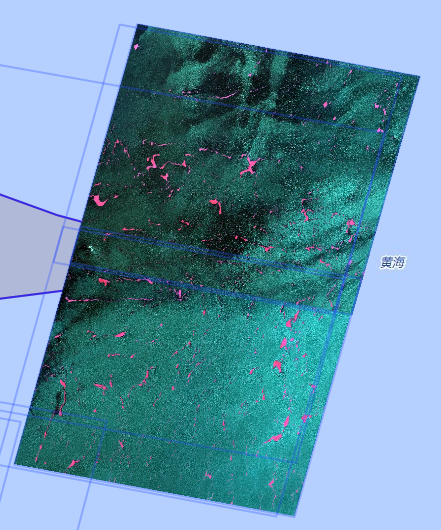The height and width of the screenshot is (530, 441).
Task: Select the footprint outline corner at top-left
Action: [x=120, y=25]
